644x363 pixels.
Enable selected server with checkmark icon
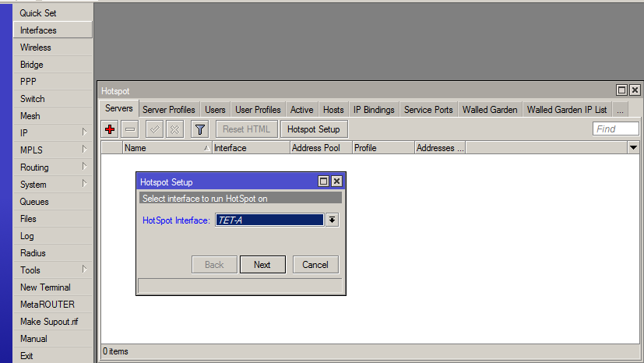pos(154,129)
